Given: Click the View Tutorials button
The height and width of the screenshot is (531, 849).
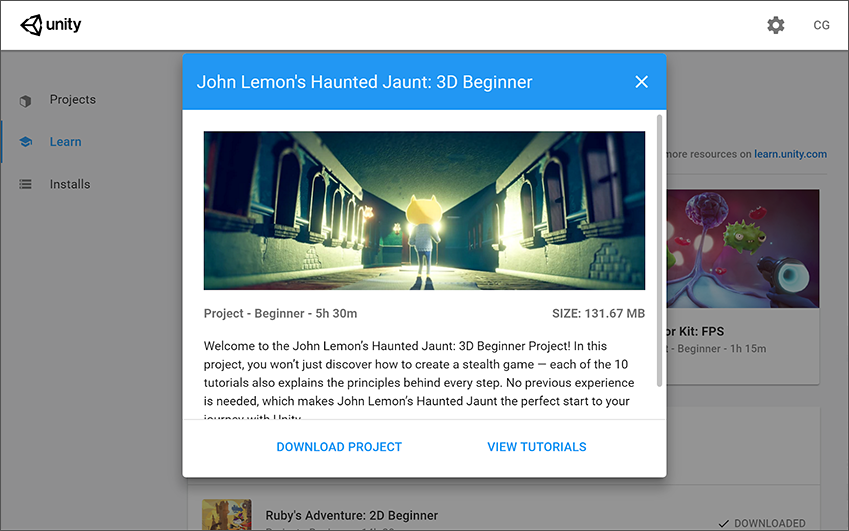Looking at the screenshot, I should pos(537,447).
